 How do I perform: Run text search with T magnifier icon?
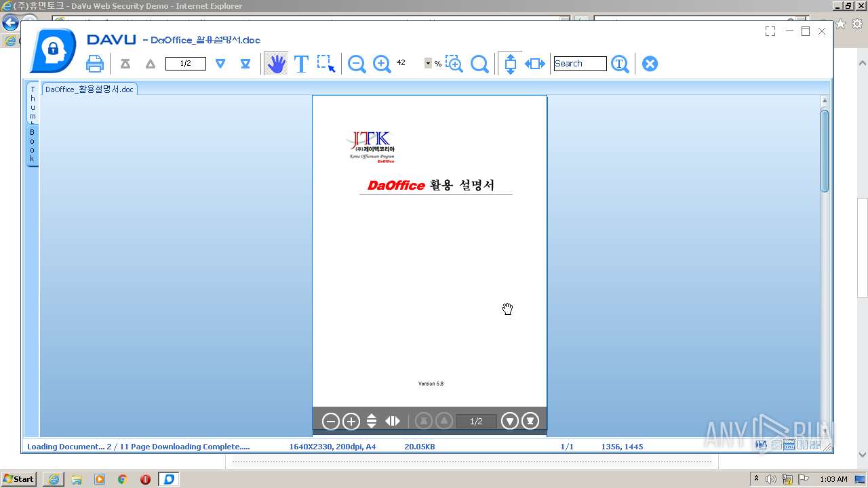620,64
